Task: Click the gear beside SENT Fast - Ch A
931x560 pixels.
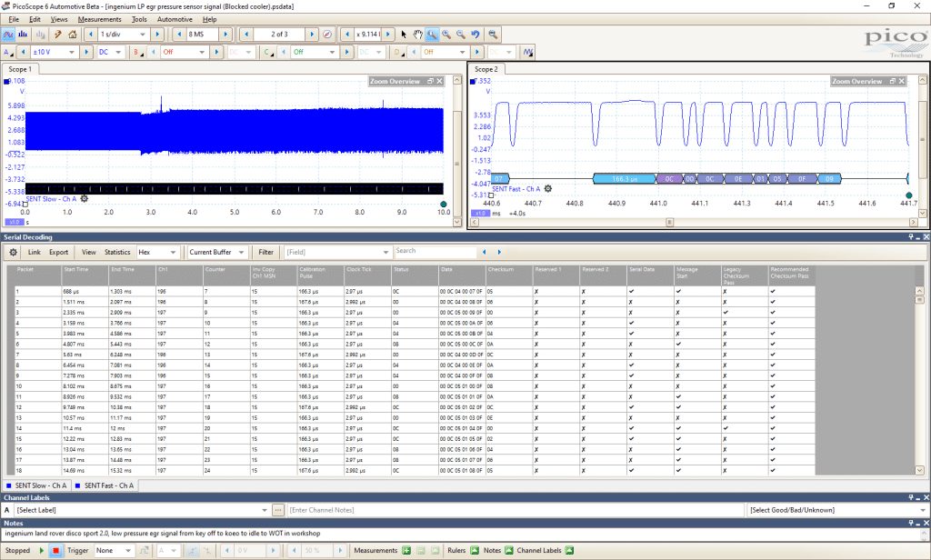Action: (x=548, y=189)
